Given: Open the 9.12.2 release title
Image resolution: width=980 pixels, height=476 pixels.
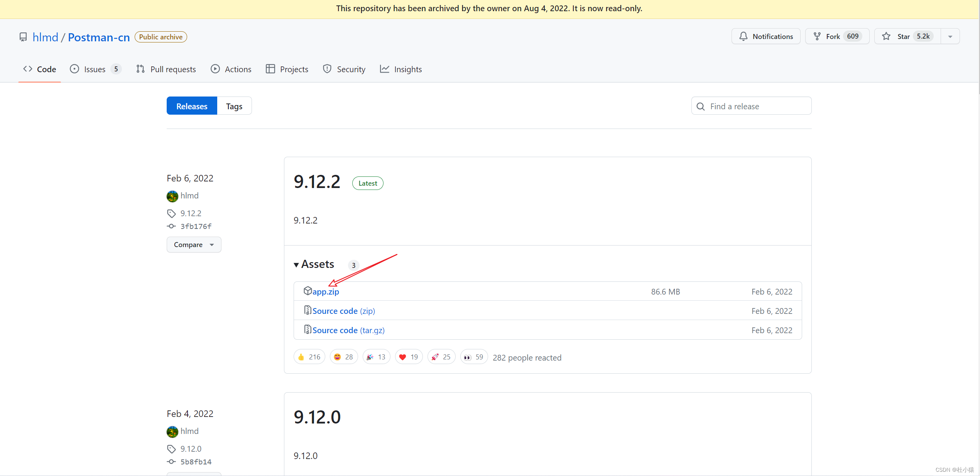Looking at the screenshot, I should [x=317, y=181].
